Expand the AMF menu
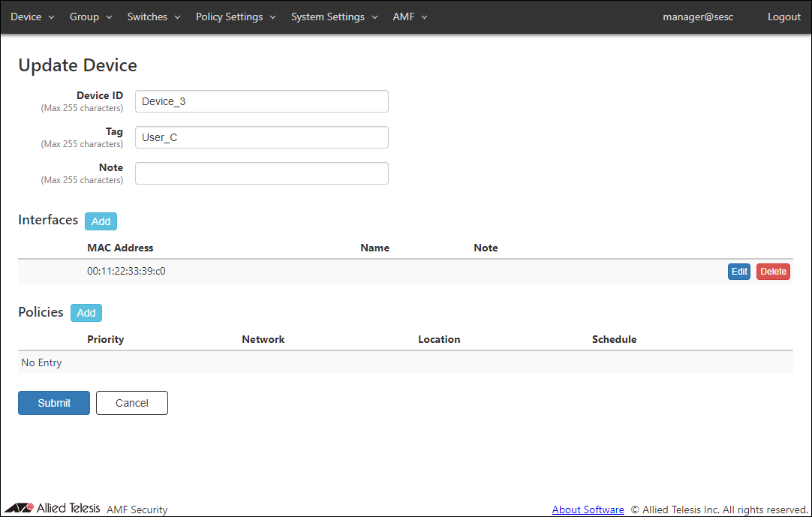The width and height of the screenshot is (812, 517). 410,17
